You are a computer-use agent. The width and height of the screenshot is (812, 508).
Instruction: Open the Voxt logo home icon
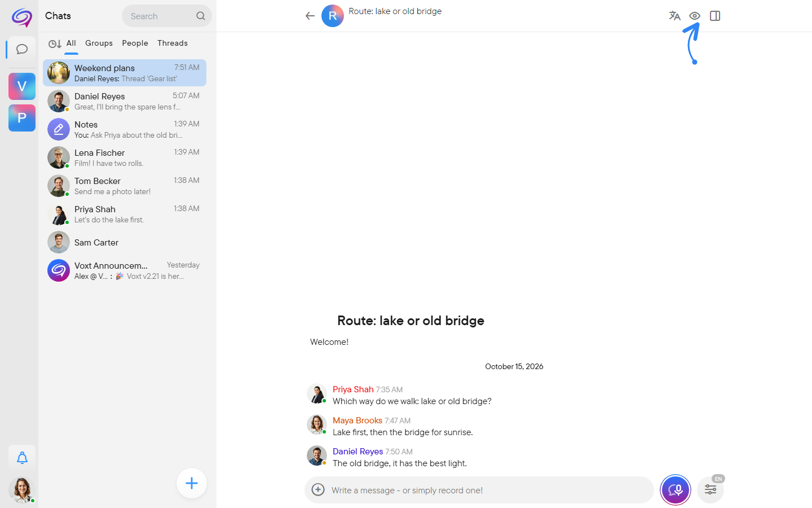pyautogui.click(x=22, y=17)
